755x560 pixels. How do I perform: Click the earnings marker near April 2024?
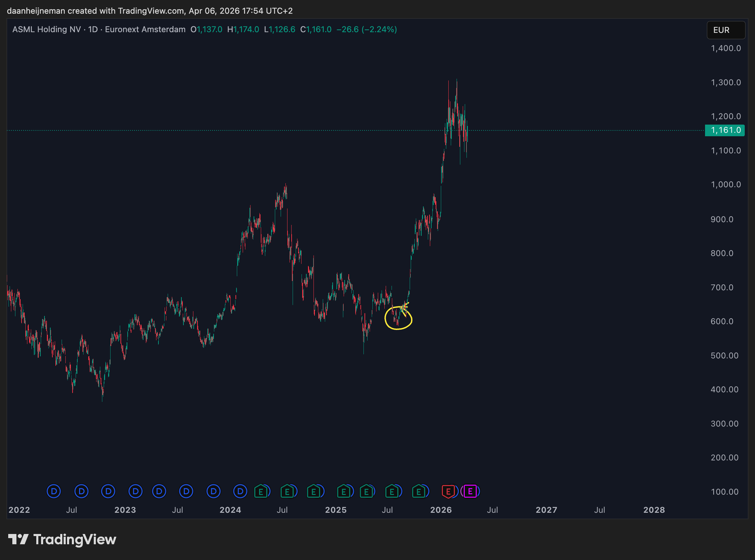(x=261, y=492)
